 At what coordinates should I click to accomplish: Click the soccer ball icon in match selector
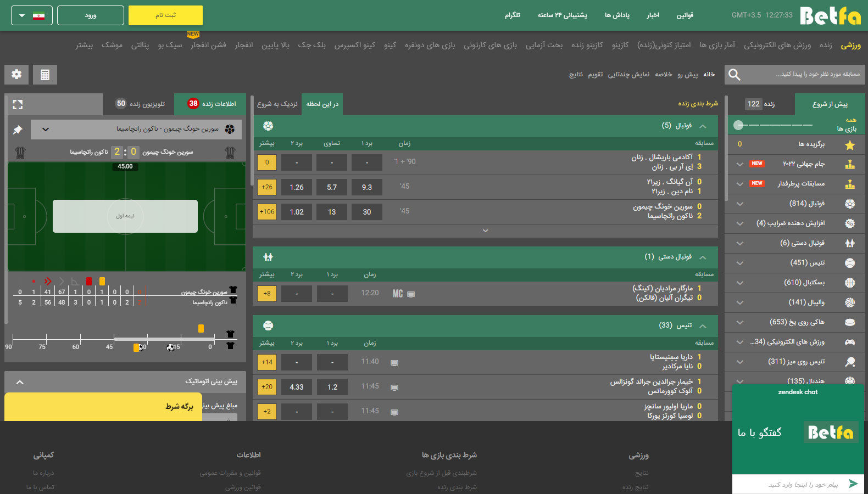[x=230, y=130]
